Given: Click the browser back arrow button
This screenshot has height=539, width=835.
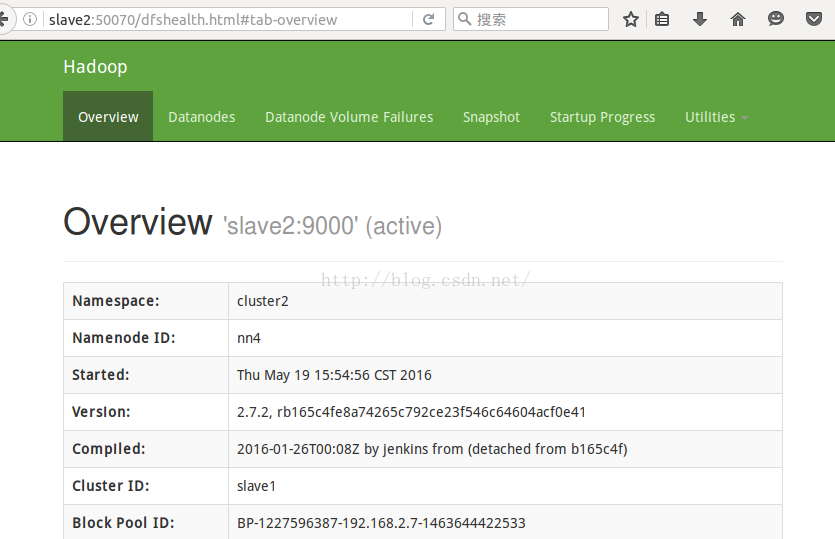Looking at the screenshot, I should pyautogui.click(x=4, y=20).
